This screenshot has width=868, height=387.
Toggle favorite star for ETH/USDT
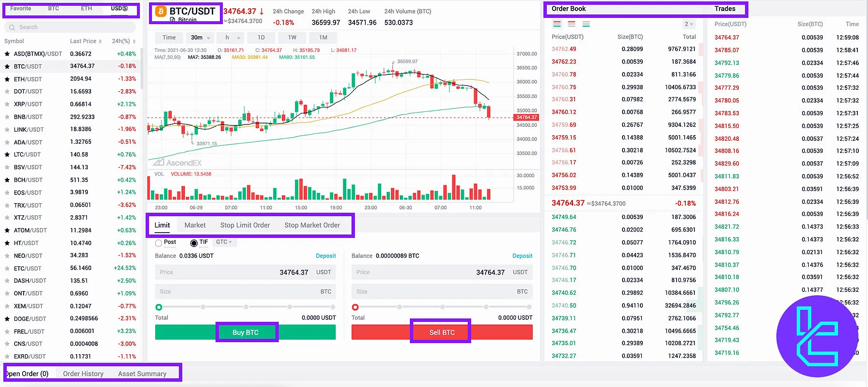pyautogui.click(x=7, y=79)
